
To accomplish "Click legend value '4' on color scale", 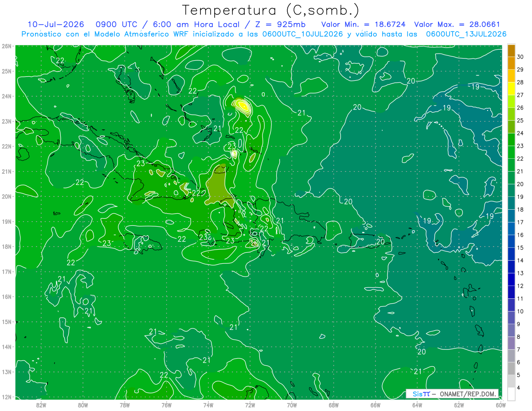I will coord(519,387).
